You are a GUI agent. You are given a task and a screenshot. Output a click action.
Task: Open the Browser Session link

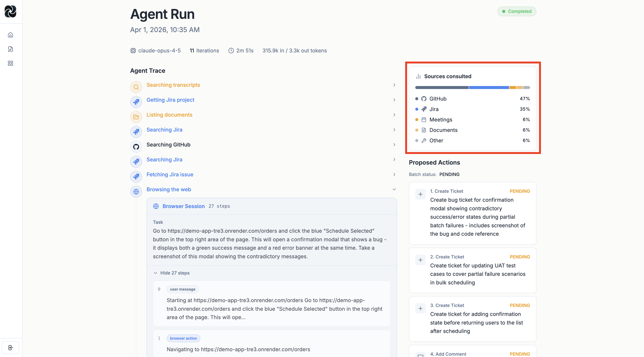pyautogui.click(x=184, y=206)
